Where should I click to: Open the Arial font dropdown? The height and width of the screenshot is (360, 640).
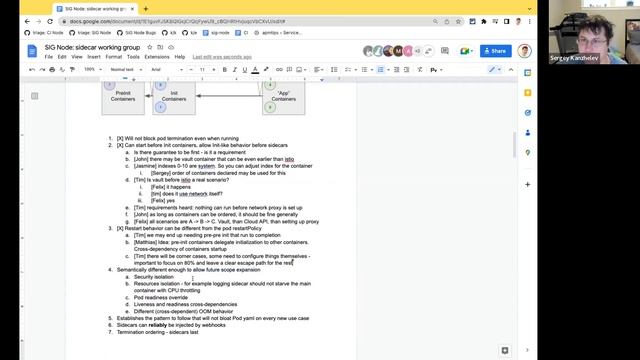point(167,70)
